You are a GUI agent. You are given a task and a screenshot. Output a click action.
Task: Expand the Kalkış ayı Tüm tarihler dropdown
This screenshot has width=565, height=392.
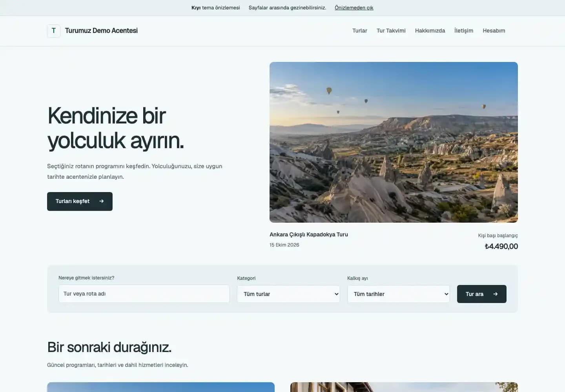[399, 294]
